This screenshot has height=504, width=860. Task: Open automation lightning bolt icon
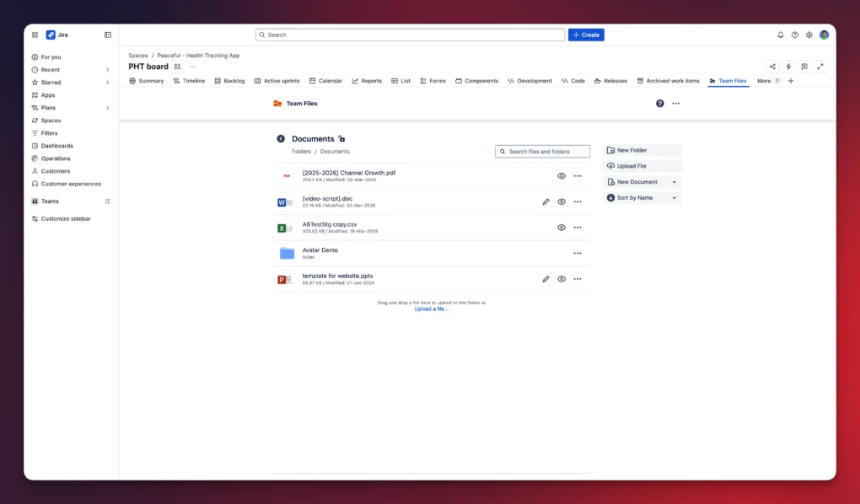click(788, 67)
